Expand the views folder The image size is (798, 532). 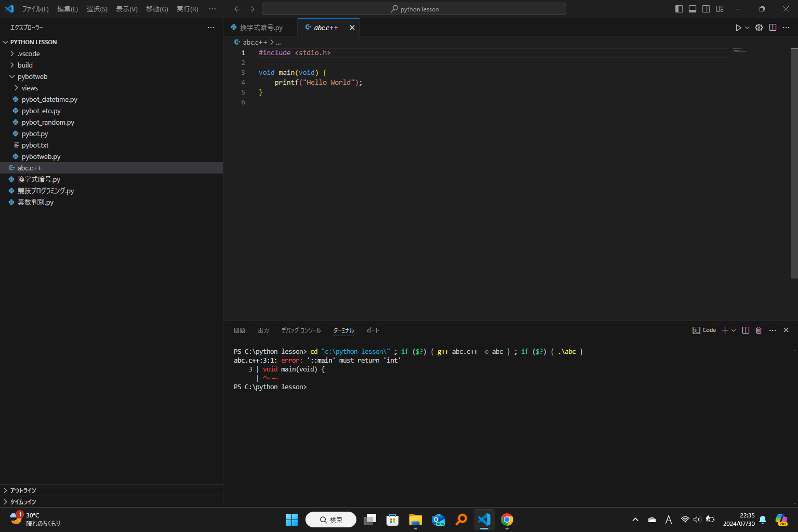point(112,88)
